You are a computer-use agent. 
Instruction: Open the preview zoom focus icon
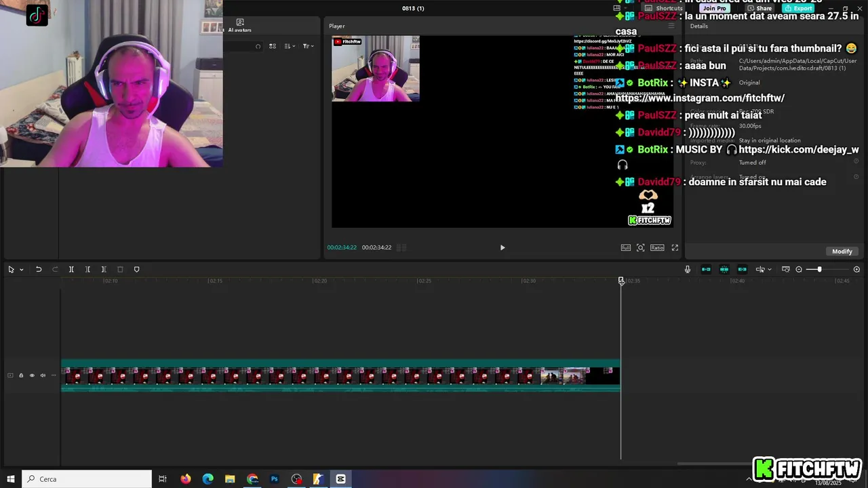[x=640, y=248]
